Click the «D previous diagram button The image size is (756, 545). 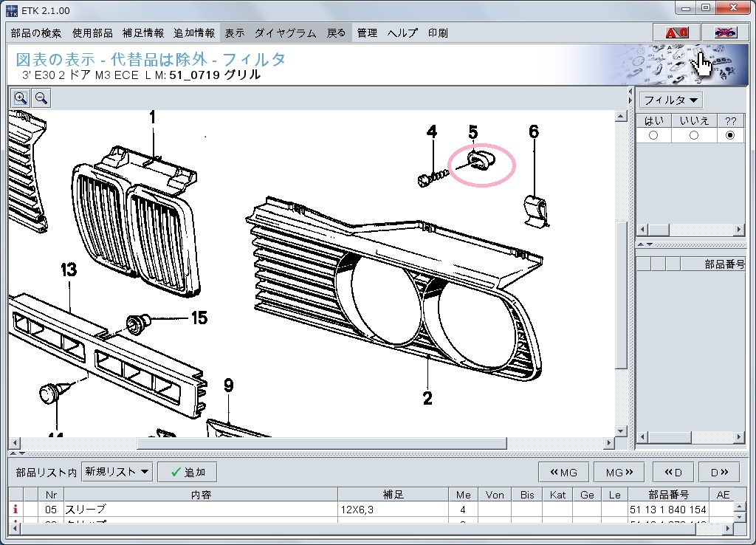coord(673,472)
